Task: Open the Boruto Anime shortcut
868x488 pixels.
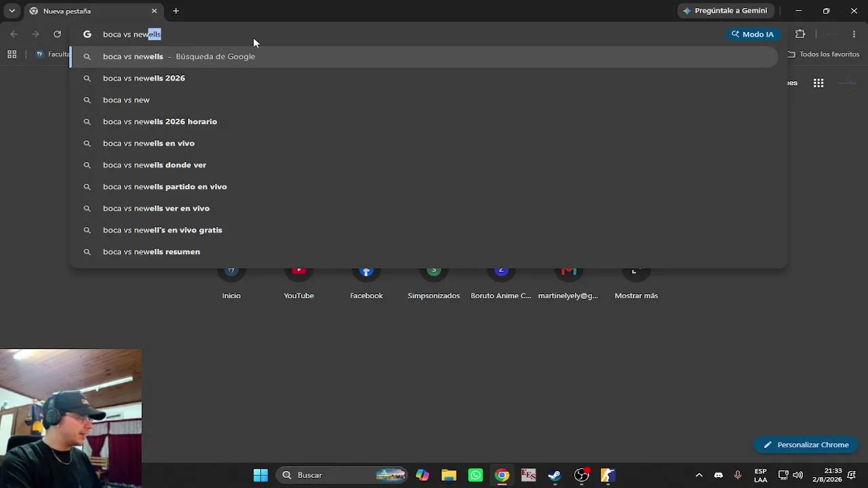Action: (x=501, y=283)
